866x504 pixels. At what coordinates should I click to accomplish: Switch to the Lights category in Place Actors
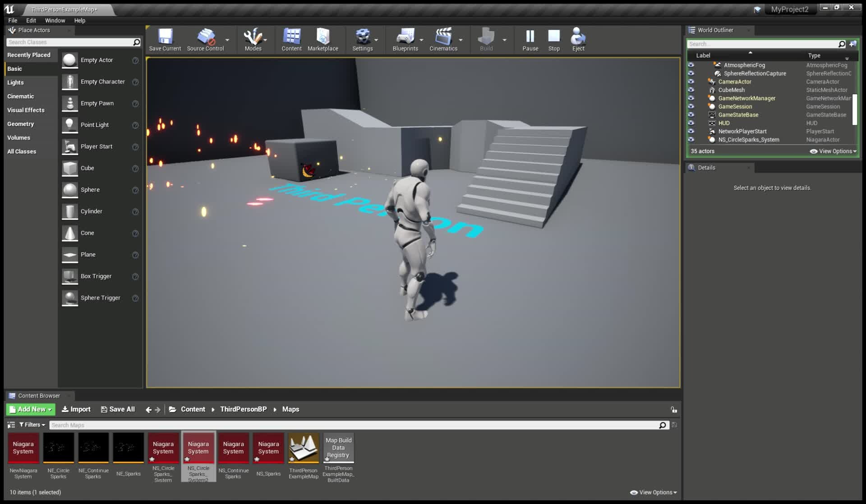[15, 82]
